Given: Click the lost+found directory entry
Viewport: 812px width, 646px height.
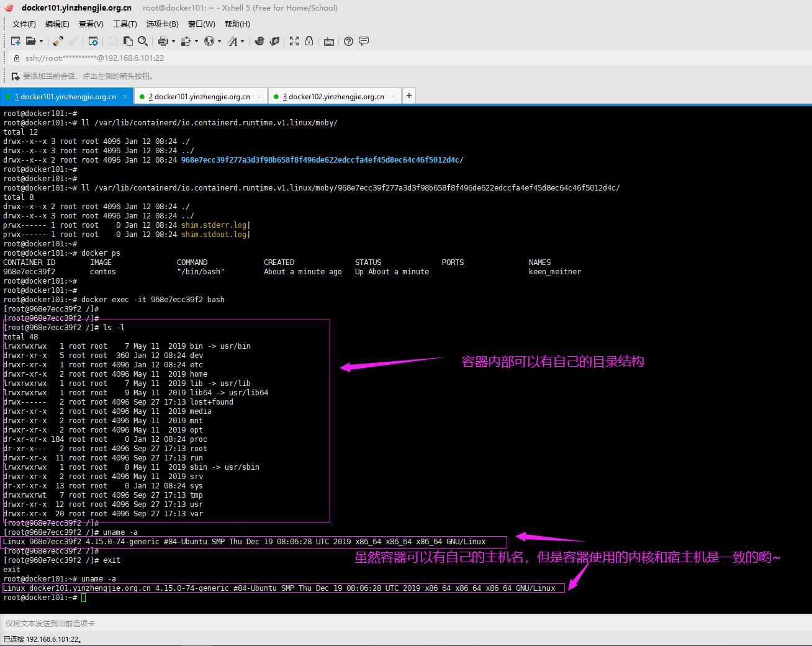Looking at the screenshot, I should pyautogui.click(x=212, y=402).
